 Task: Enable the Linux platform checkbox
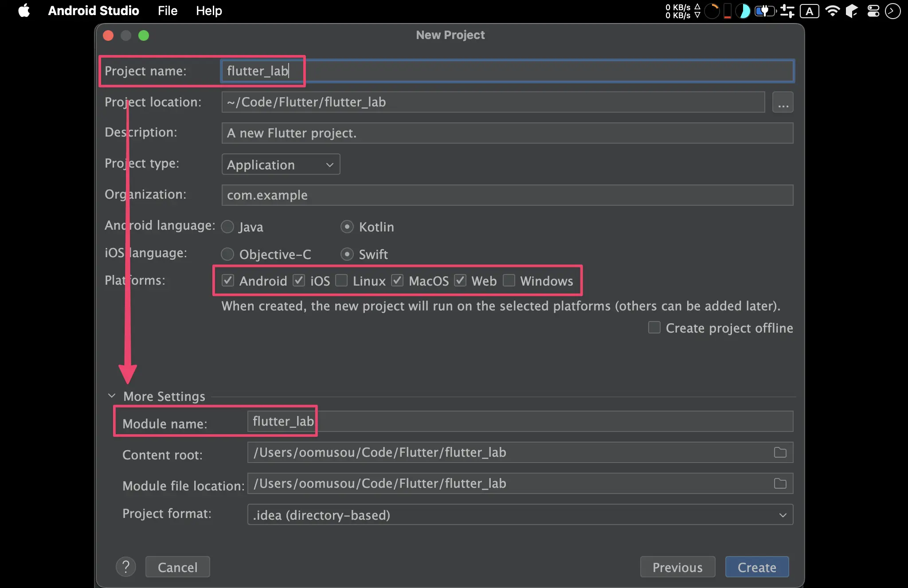coord(341,281)
